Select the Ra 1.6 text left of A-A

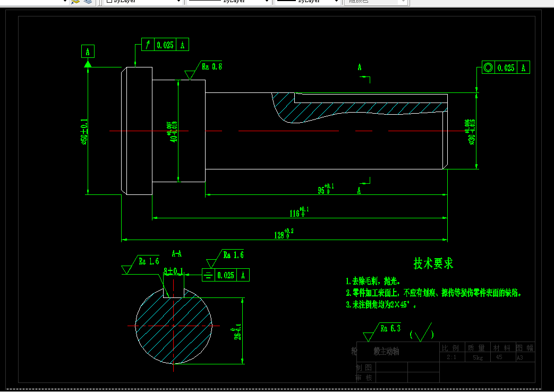[x=149, y=261]
